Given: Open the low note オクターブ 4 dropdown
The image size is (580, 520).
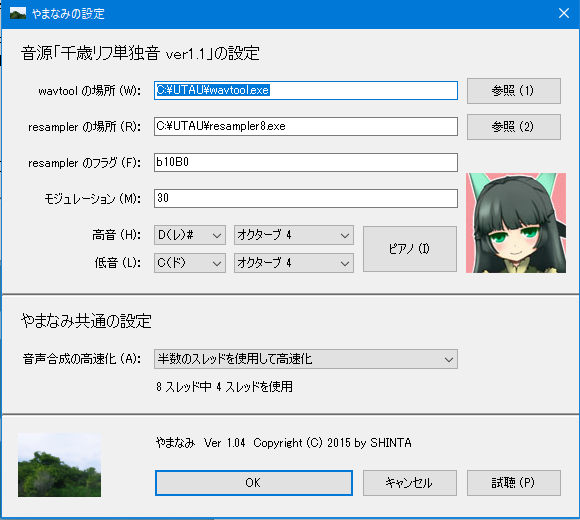Looking at the screenshot, I should click(x=294, y=263).
